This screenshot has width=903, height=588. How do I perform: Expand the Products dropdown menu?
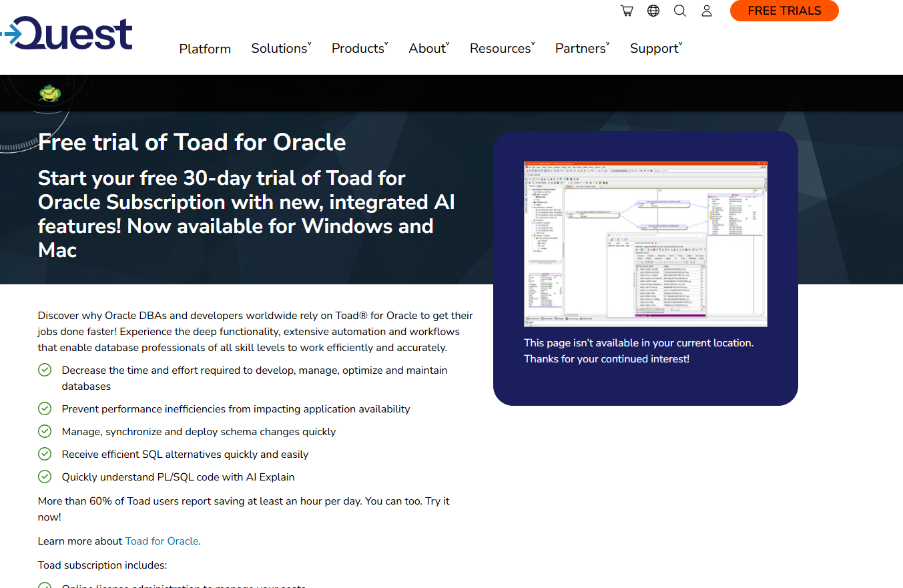point(360,49)
